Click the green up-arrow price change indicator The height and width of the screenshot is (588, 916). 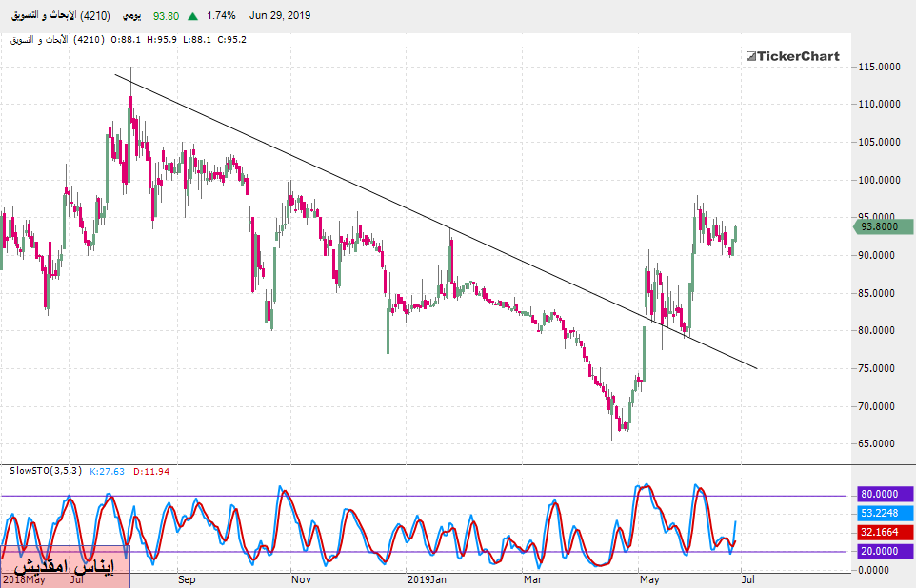tap(194, 16)
